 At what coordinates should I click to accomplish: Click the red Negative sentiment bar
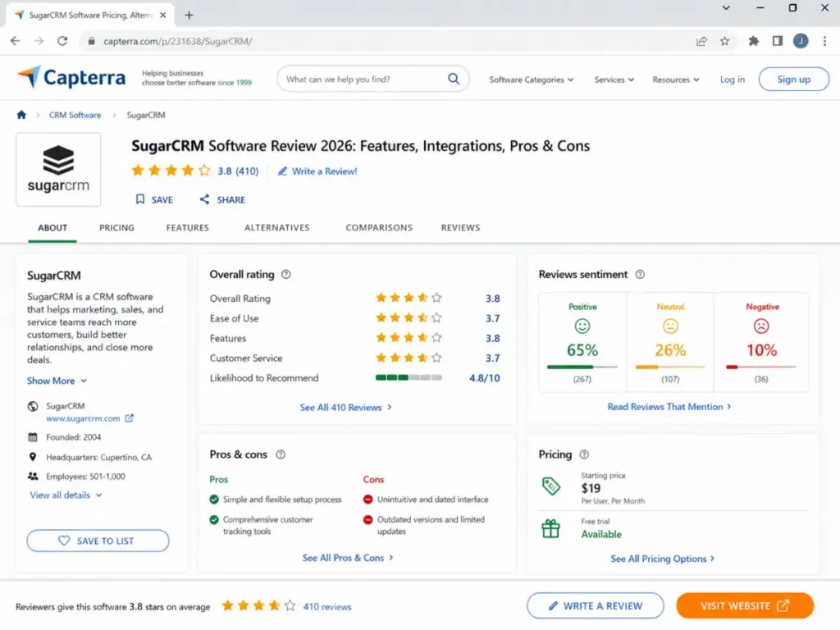(x=760, y=367)
